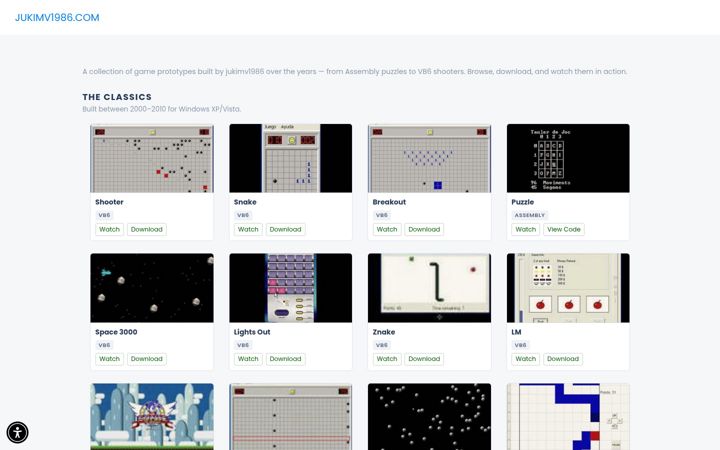Viewport: 720px width, 450px height.
Task: Click the collection description paragraph
Action: [x=354, y=72]
